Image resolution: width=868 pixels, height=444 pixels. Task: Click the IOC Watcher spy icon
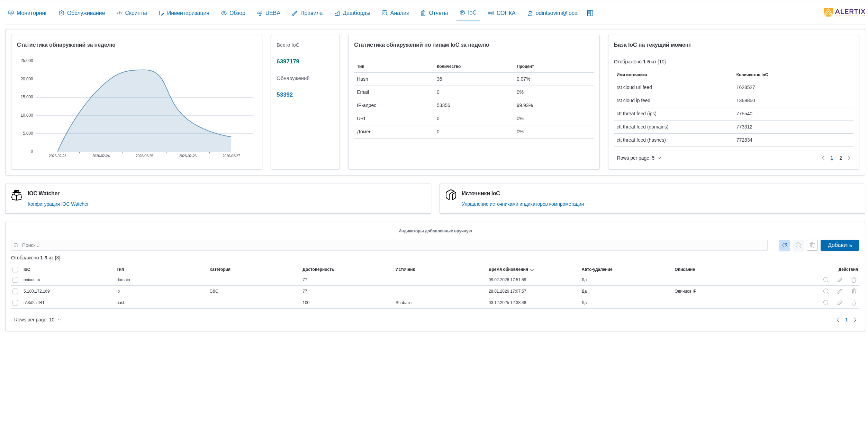pos(17,195)
